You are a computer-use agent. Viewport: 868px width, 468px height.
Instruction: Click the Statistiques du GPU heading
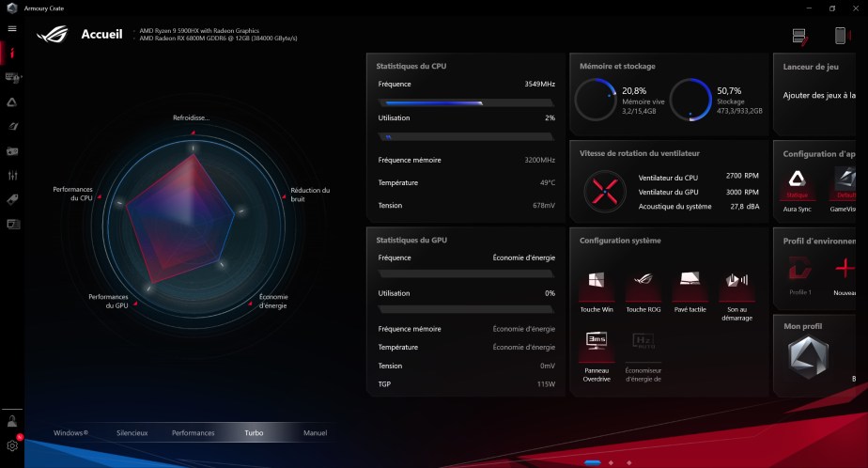pos(411,241)
